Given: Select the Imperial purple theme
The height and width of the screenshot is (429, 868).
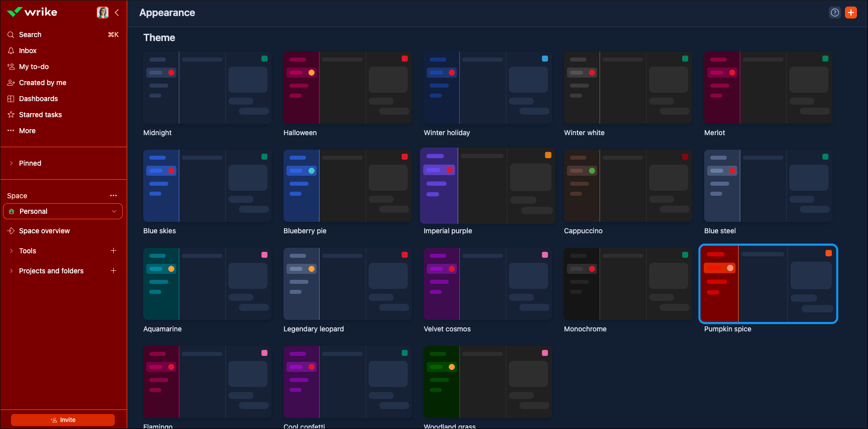Looking at the screenshot, I should click(x=487, y=186).
